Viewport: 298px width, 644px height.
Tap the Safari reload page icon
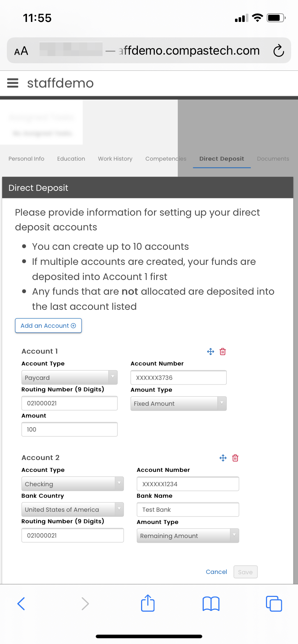click(x=278, y=51)
